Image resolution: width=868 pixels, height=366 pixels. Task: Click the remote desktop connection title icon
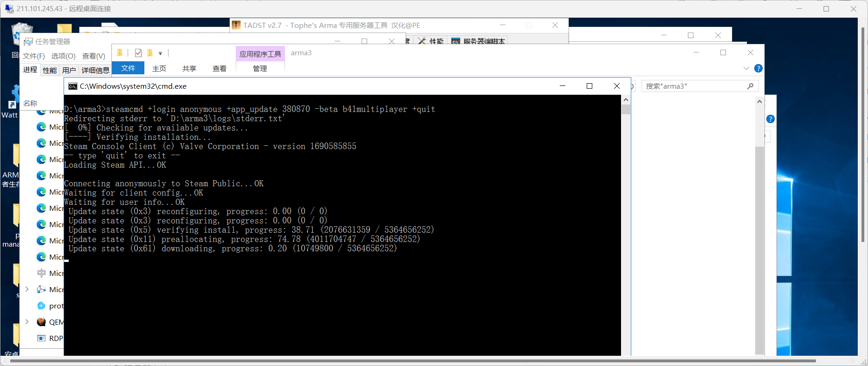9,9
